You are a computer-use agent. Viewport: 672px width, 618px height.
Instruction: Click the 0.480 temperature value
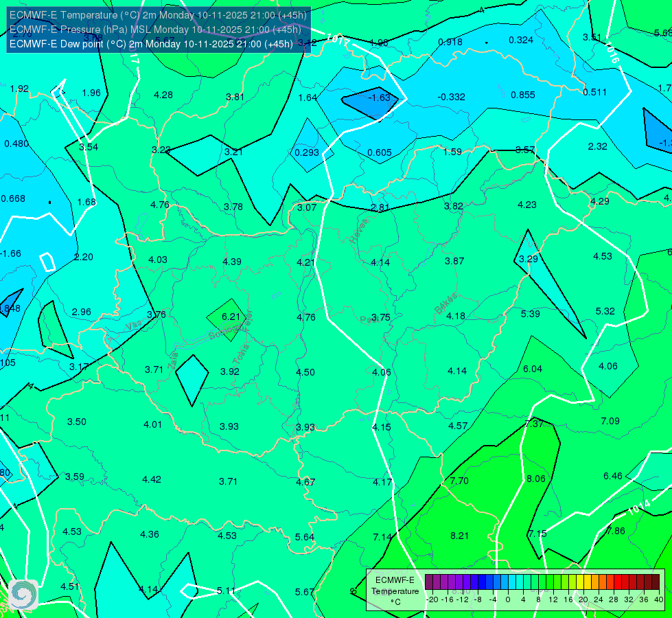click(16, 144)
